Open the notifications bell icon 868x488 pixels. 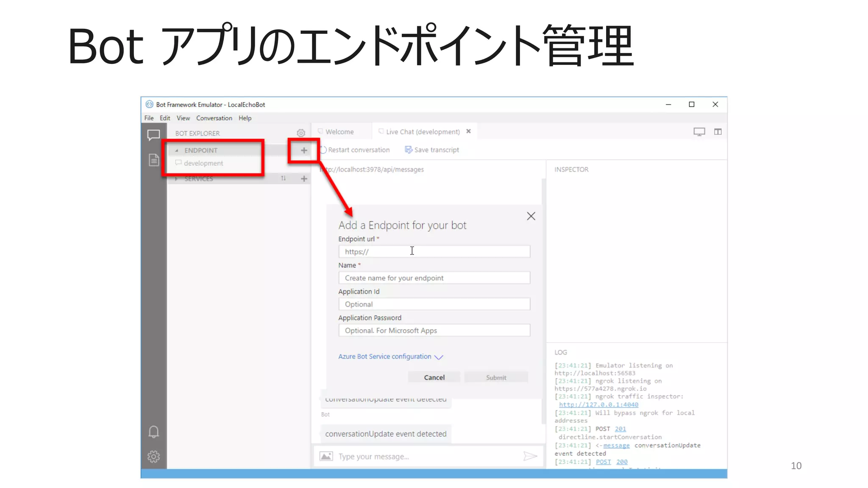pyautogui.click(x=153, y=432)
